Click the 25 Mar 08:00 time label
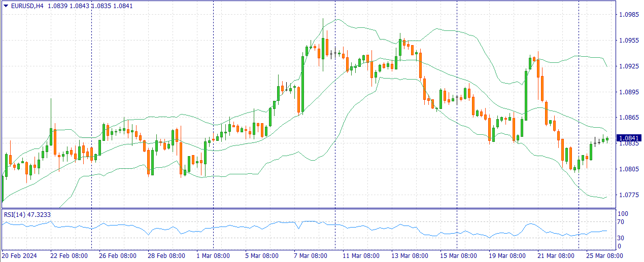The width and height of the screenshot is (644, 262). pyautogui.click(x=603, y=256)
